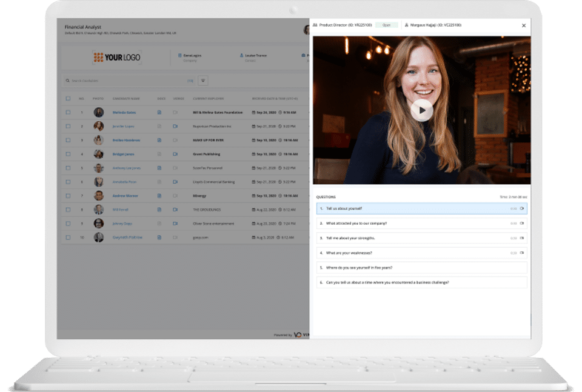Click the Open status badge

point(386,25)
